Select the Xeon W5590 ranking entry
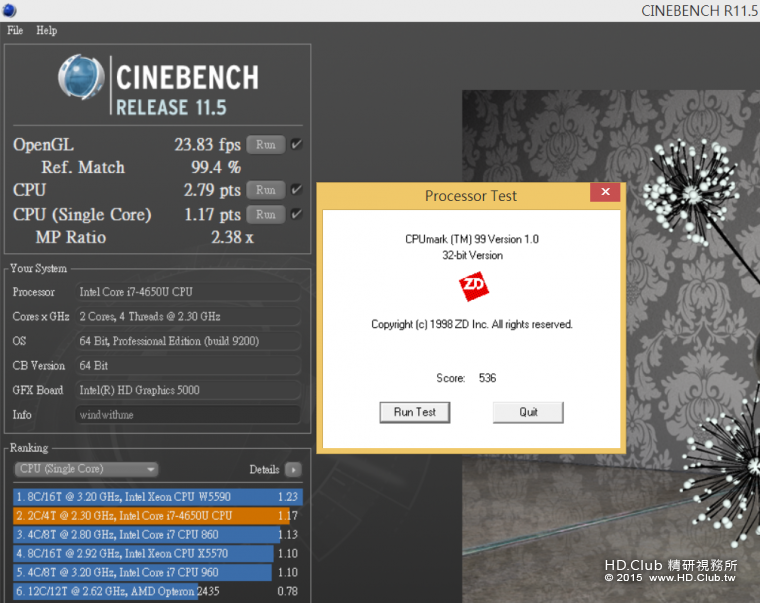This screenshot has height=603, width=760. [158, 497]
